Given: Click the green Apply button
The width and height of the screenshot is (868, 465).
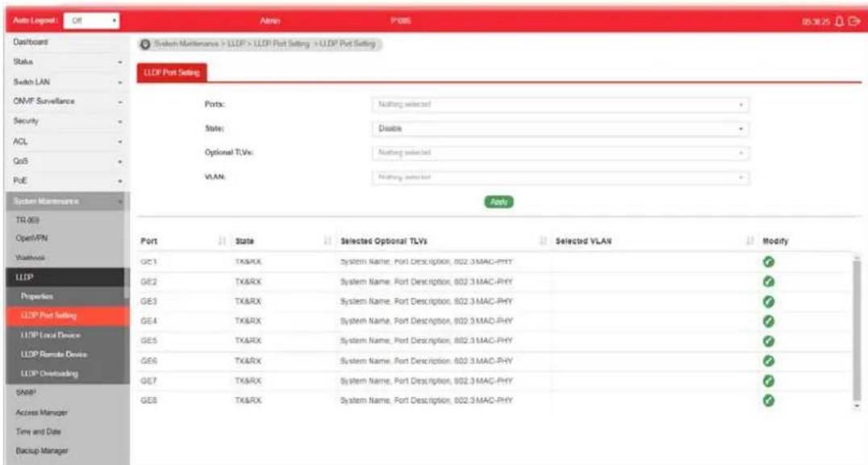Looking at the screenshot, I should coord(499,202).
